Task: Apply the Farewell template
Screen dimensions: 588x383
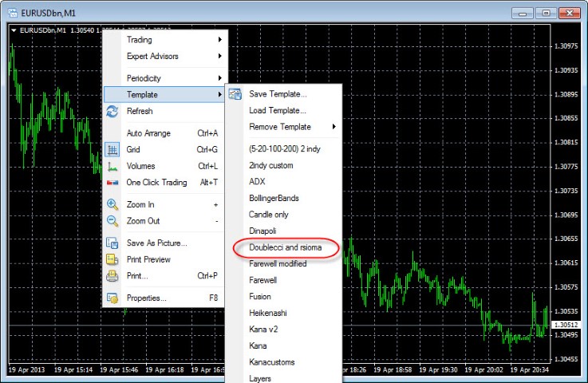Action: 283,280
